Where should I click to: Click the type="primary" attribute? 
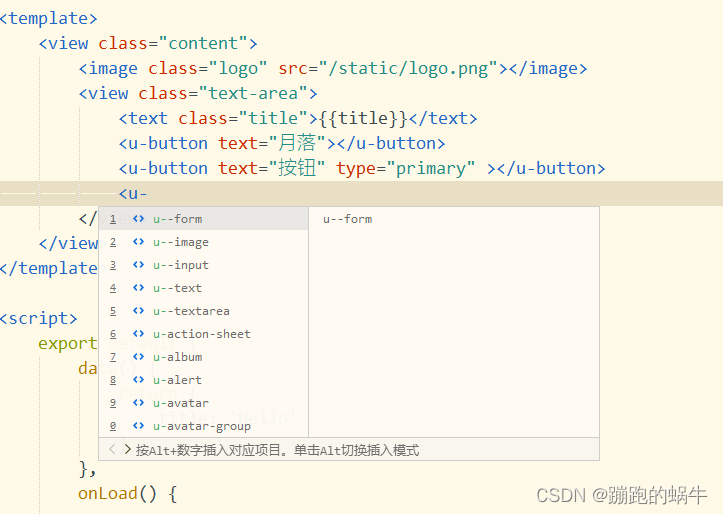point(405,169)
